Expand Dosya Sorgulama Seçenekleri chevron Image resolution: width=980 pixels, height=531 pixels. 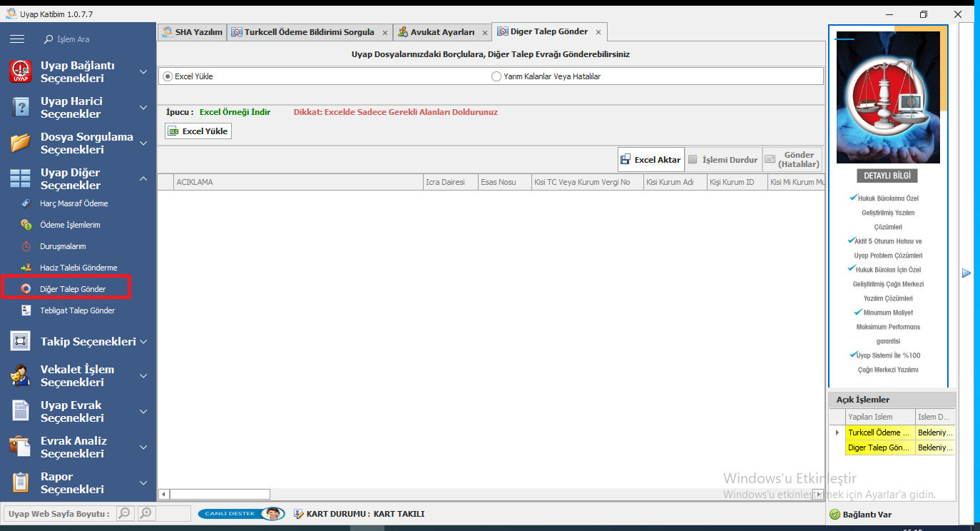(143, 143)
